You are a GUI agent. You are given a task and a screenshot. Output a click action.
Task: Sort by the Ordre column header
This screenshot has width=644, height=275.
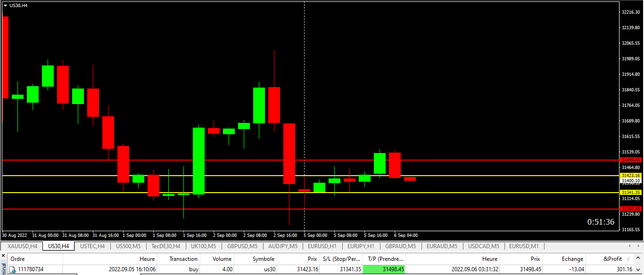17,259
